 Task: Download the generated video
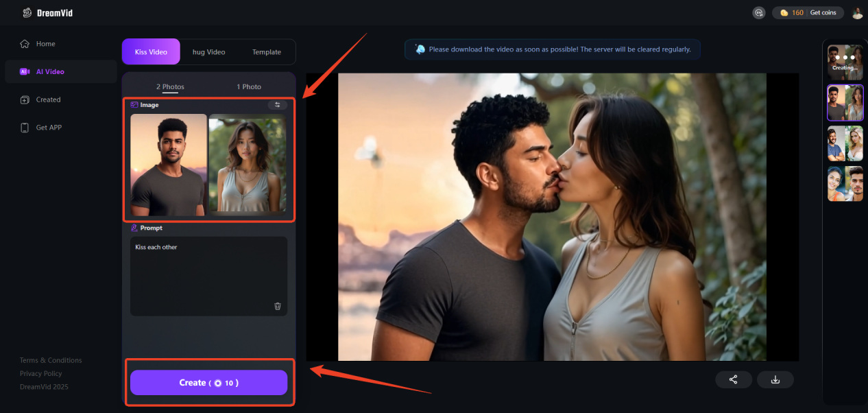(x=775, y=379)
